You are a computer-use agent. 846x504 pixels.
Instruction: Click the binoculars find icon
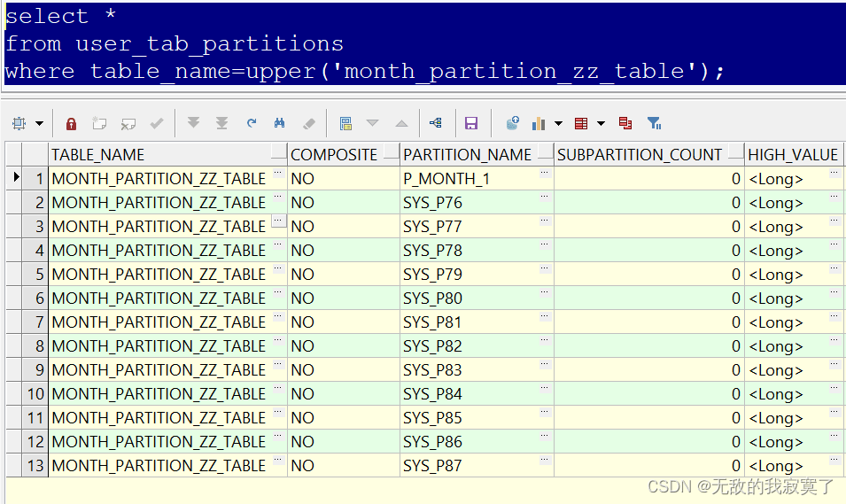point(279,123)
